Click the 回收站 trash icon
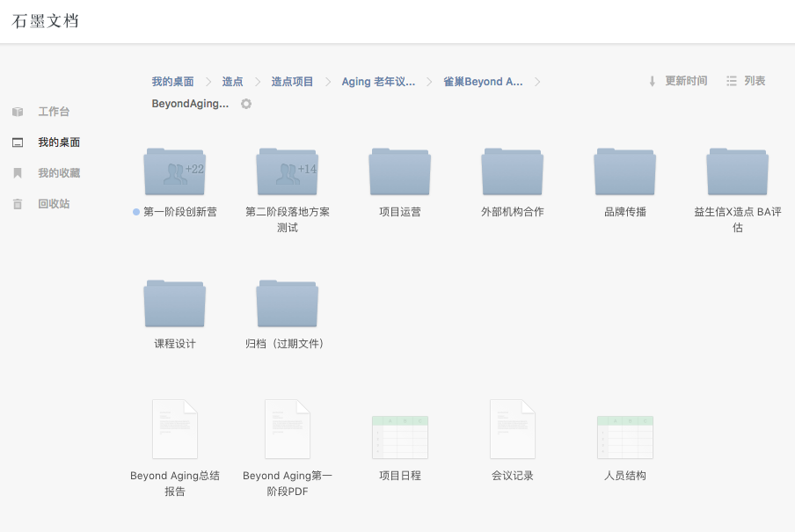 tap(18, 204)
